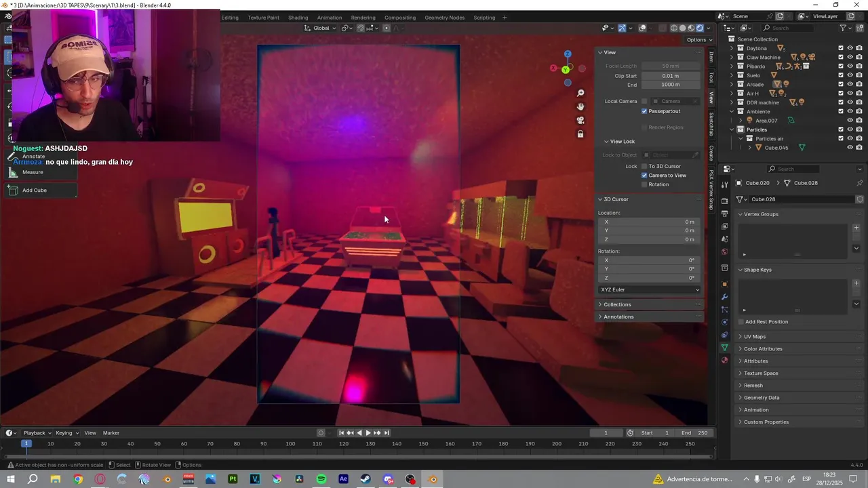Viewport: 868px width, 488px height.
Task: Open the Object Data green triangle tab
Action: tap(725, 348)
